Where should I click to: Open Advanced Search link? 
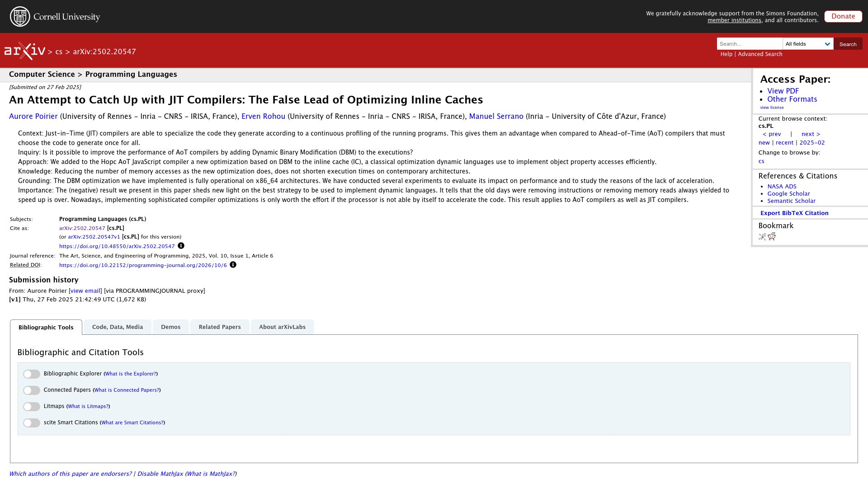click(760, 54)
